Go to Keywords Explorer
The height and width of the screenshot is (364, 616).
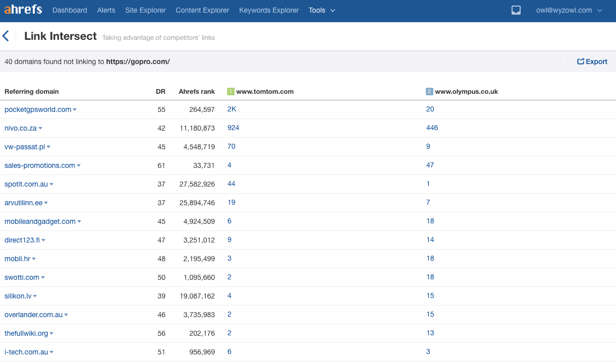click(269, 10)
